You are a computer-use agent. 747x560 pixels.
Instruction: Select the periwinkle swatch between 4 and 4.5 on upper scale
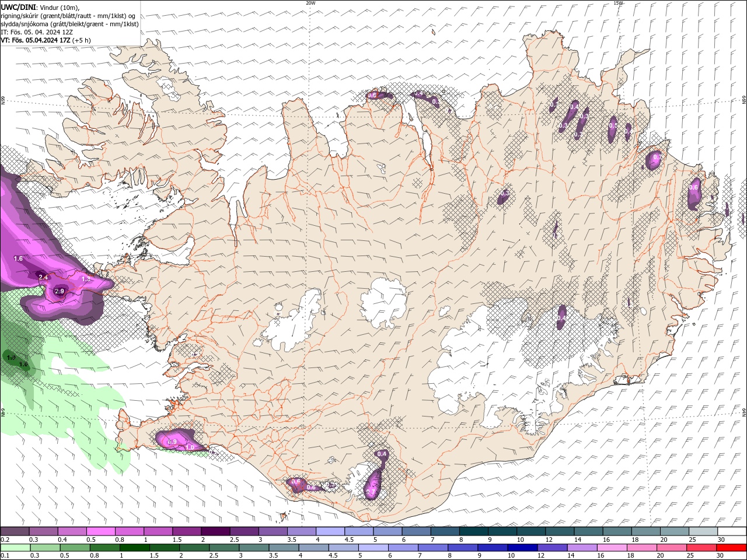pyautogui.click(x=330, y=531)
